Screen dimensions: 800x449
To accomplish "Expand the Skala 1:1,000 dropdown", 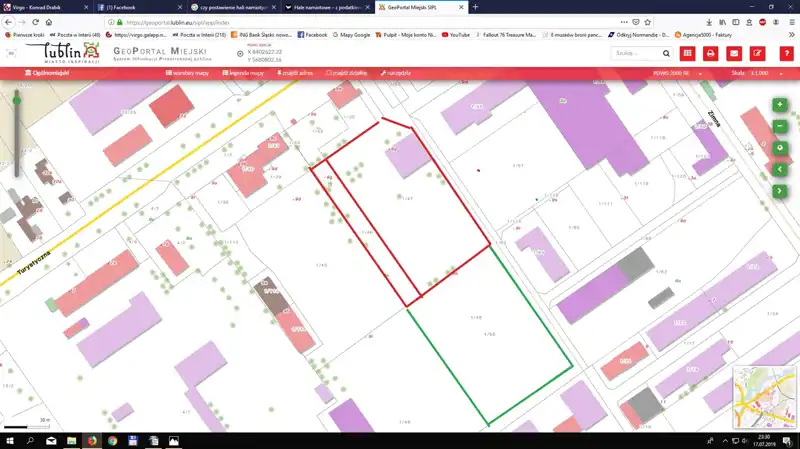I will point(781,73).
